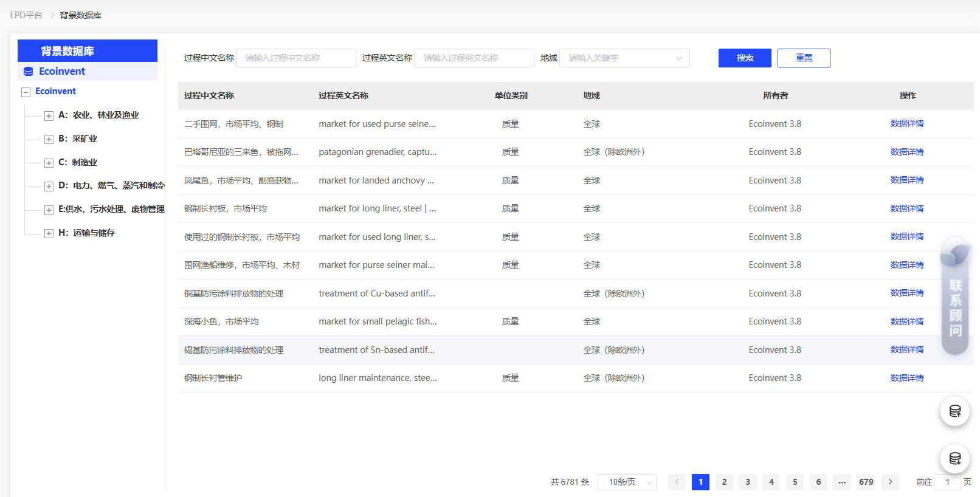Click the 过程英文名称 column header

[x=343, y=95]
